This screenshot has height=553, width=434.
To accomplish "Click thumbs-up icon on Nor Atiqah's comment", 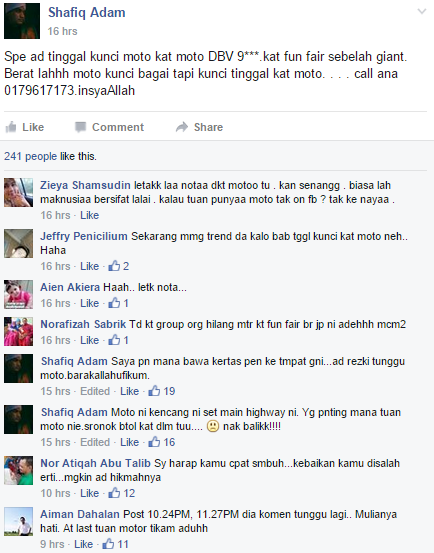I will point(114,493).
